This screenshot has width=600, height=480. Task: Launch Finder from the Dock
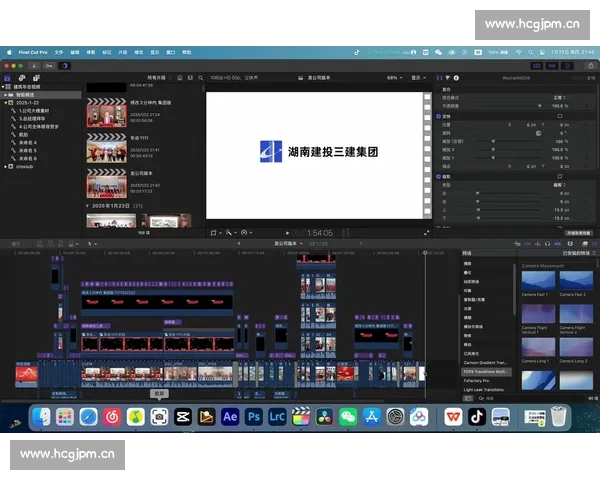point(42,416)
